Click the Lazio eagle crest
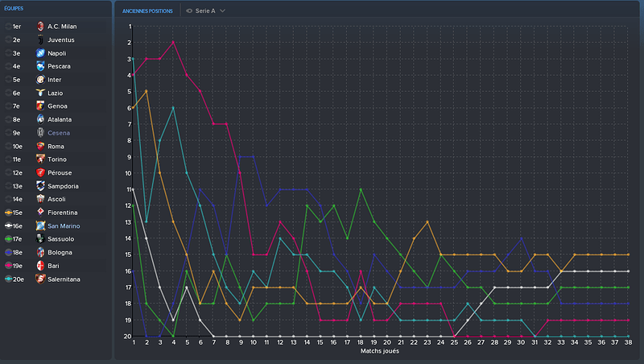 point(40,93)
